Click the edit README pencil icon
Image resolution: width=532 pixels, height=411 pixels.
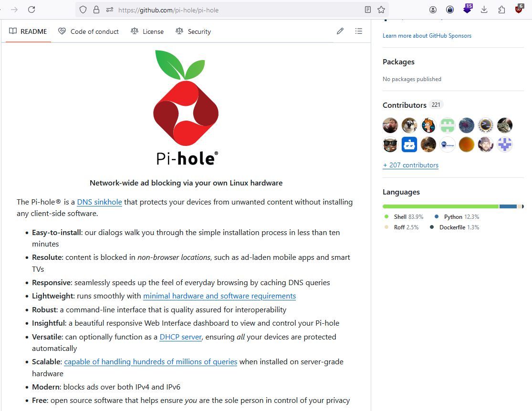point(340,31)
